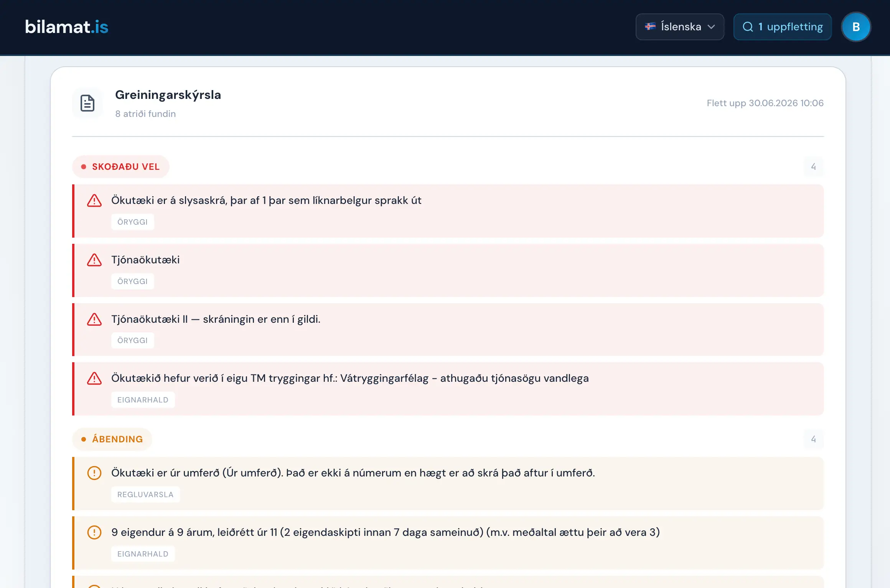Click ÖRYGGI tag under Tjónaökutæki II finding

(x=132, y=340)
